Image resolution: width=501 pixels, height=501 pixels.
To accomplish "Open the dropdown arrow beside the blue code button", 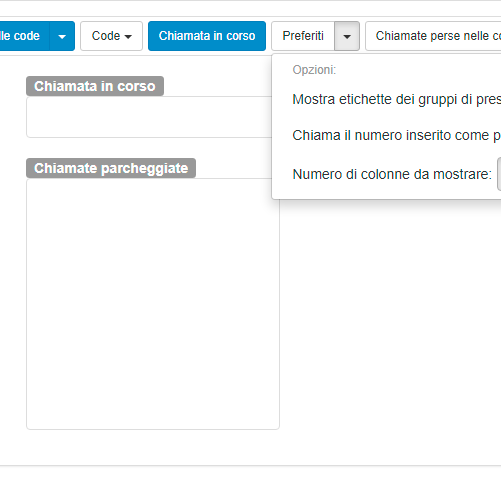I will coord(62,36).
